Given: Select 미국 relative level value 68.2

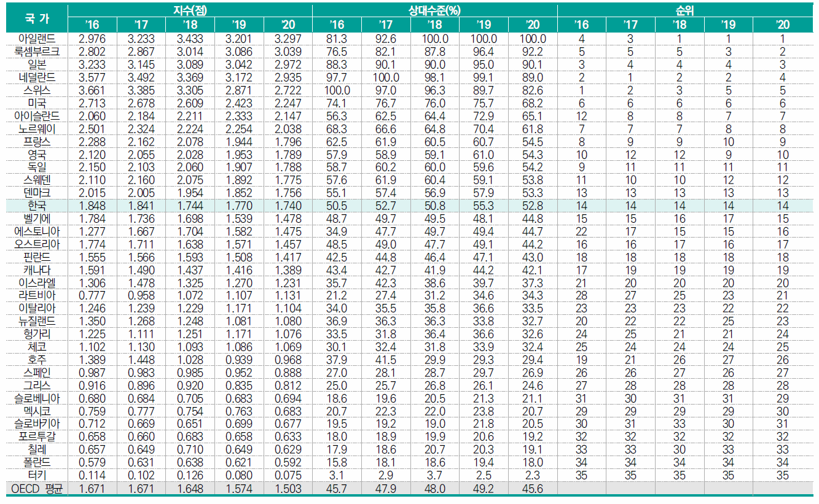Looking at the screenshot, I should pyautogui.click(x=533, y=103).
